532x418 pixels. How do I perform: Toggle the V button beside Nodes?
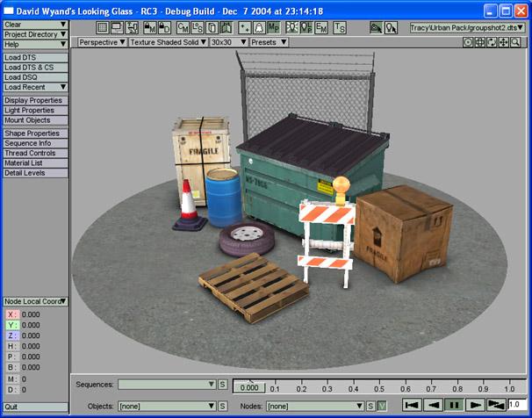point(382,406)
